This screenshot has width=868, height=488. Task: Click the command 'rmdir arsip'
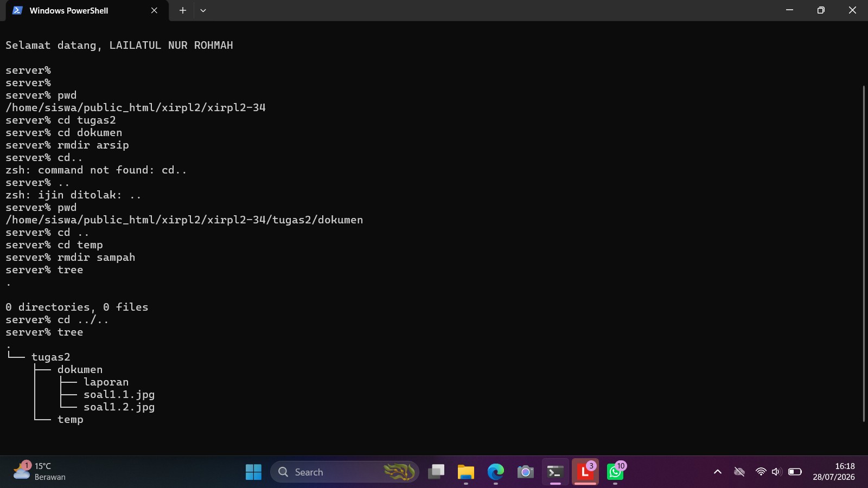point(93,145)
